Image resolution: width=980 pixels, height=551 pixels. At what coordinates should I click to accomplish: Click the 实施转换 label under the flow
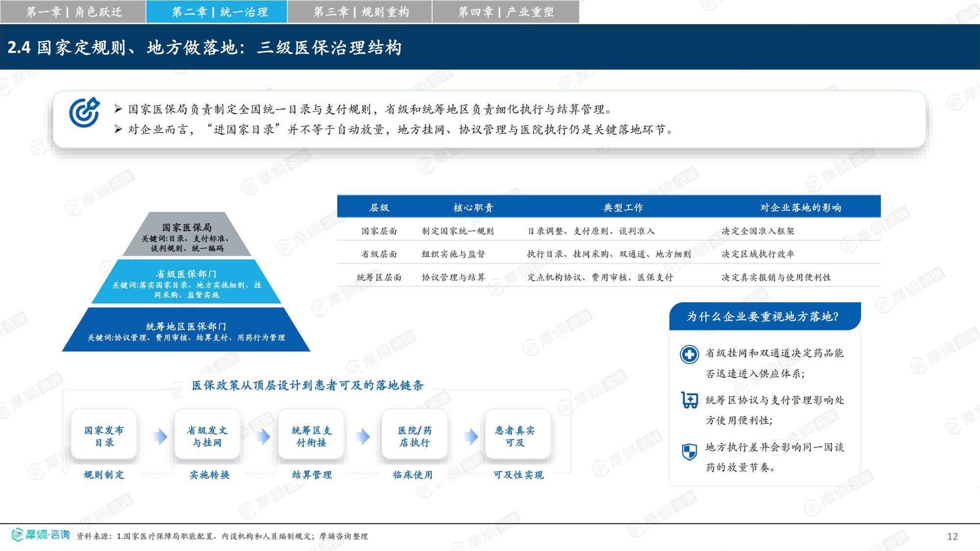point(210,475)
